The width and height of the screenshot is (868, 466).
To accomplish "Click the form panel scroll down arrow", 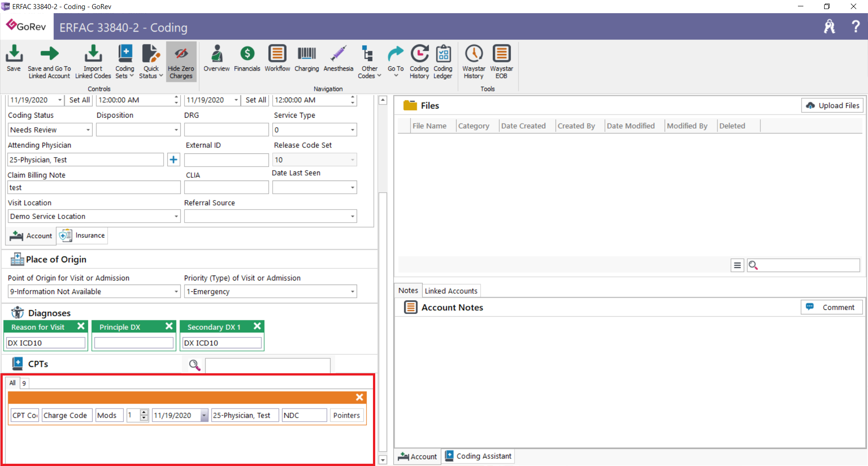I will 383,460.
